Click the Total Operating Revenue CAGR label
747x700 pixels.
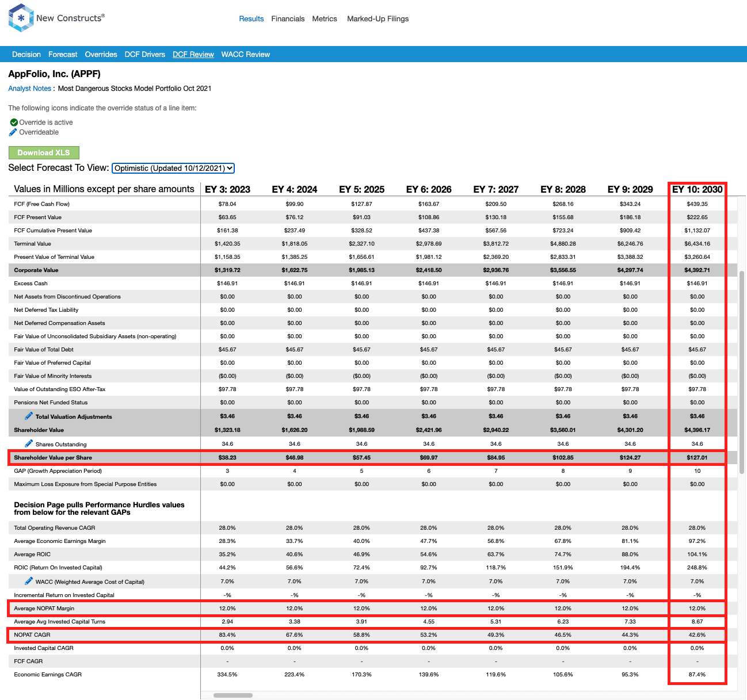[55, 528]
